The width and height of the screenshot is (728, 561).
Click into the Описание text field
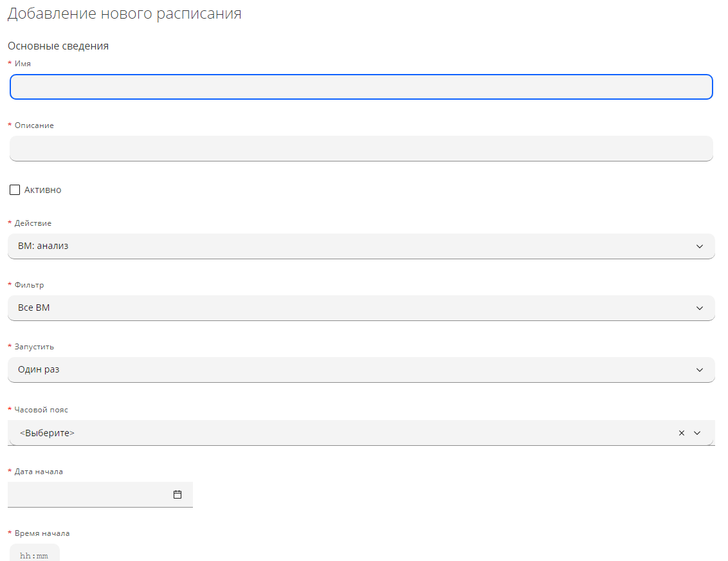[x=361, y=149]
